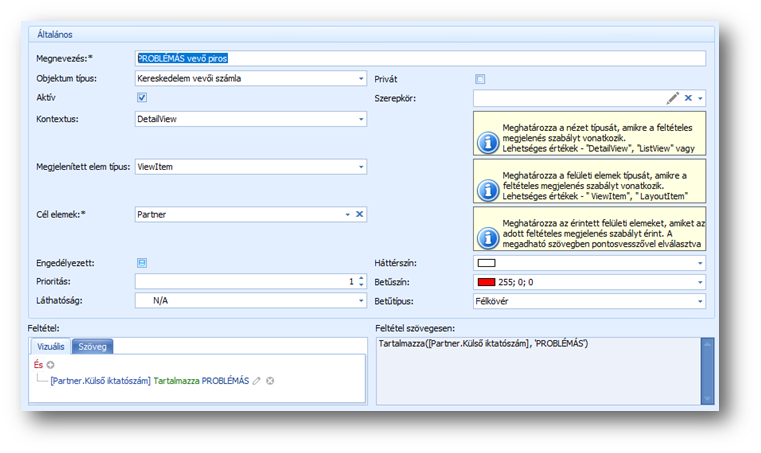Click the És logical operator link
This screenshot has height=453, width=761.
coord(38,366)
